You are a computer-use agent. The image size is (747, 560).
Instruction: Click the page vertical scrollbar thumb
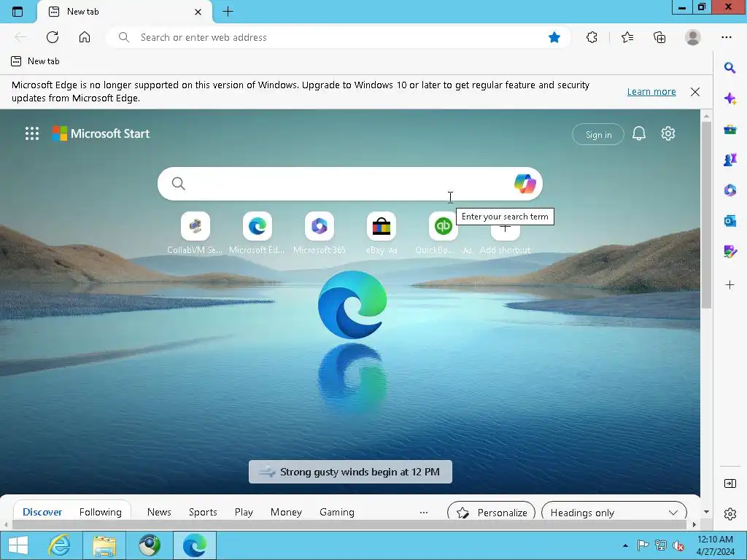pyautogui.click(x=706, y=214)
